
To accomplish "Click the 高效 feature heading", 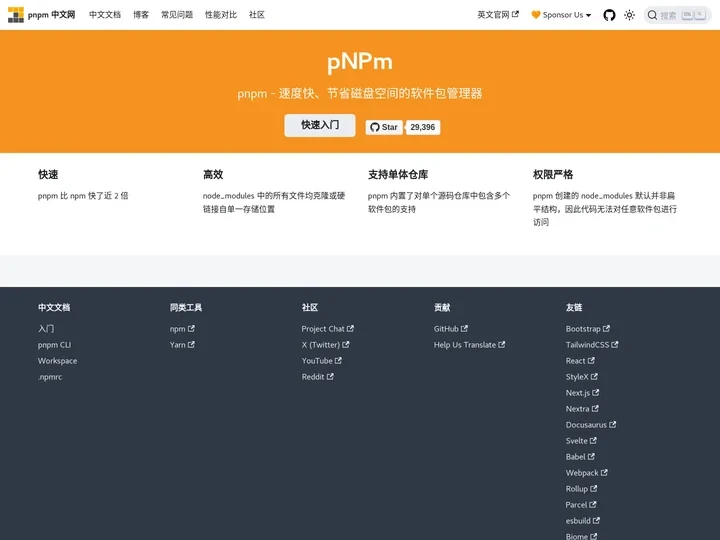I will (213, 174).
